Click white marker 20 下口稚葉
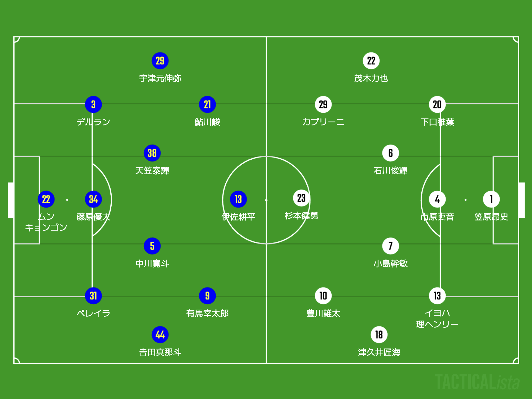Image resolution: width=532 pixels, height=399 pixels. click(437, 104)
